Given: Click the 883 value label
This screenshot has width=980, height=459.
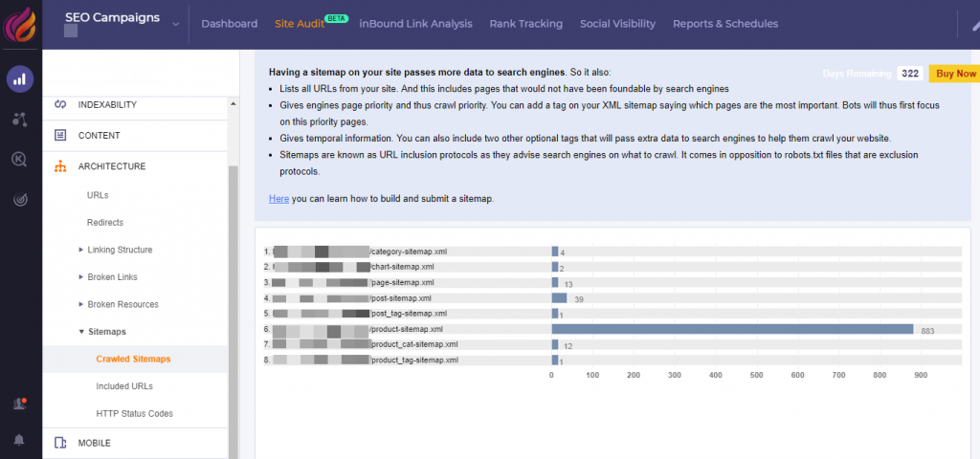Looking at the screenshot, I should pos(927,331).
